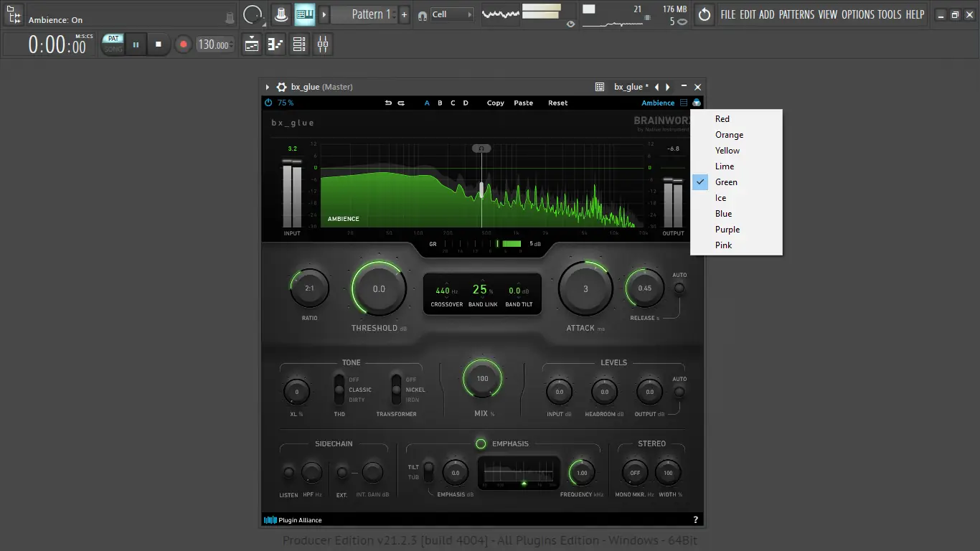This screenshot has height=551, width=980.
Task: Open the plugin options gear icon
Action: pos(282,87)
